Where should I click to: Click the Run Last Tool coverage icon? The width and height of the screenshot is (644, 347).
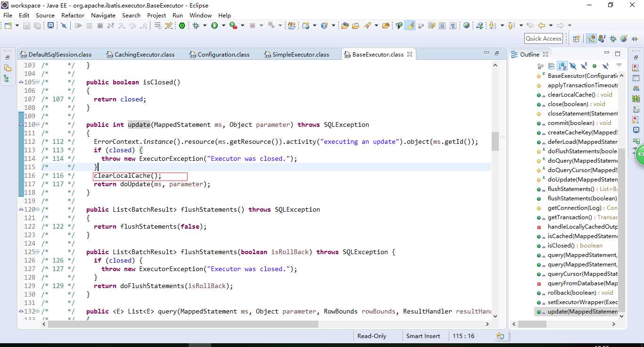tap(232, 25)
